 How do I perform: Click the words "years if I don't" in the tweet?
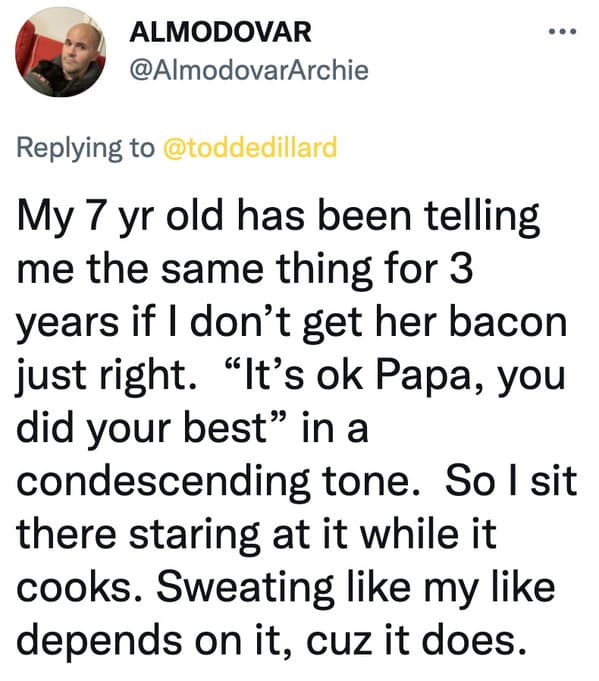[153, 323]
